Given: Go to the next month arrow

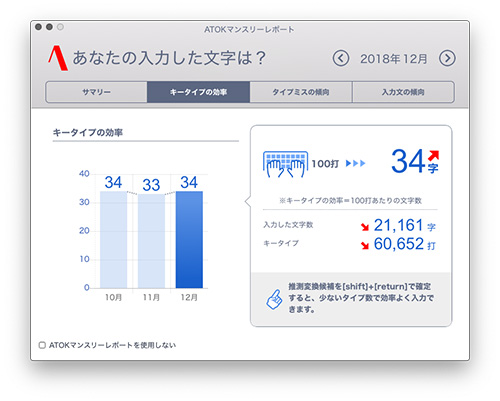Looking at the screenshot, I should [447, 59].
